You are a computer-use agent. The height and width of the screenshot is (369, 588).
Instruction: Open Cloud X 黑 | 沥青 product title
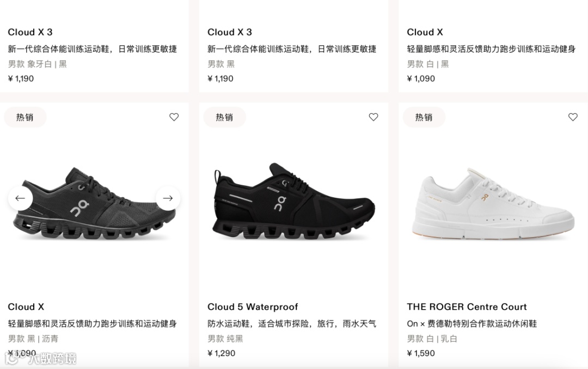point(26,307)
